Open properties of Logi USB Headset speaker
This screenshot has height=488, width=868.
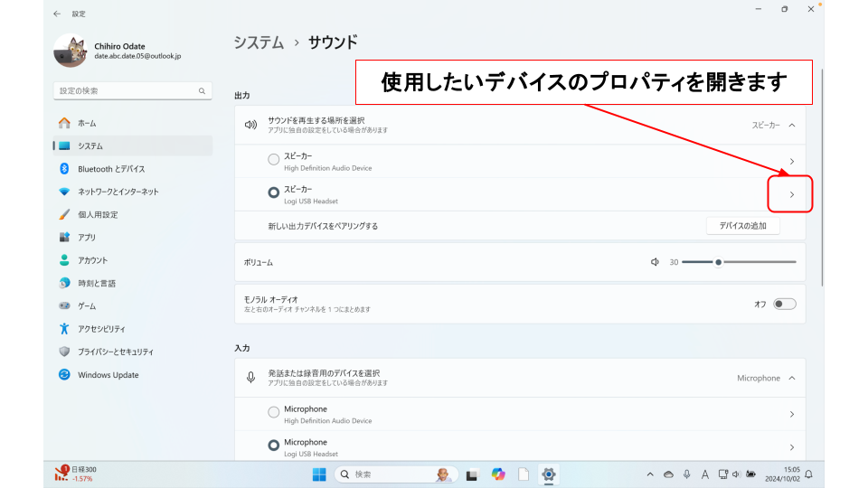[791, 194]
